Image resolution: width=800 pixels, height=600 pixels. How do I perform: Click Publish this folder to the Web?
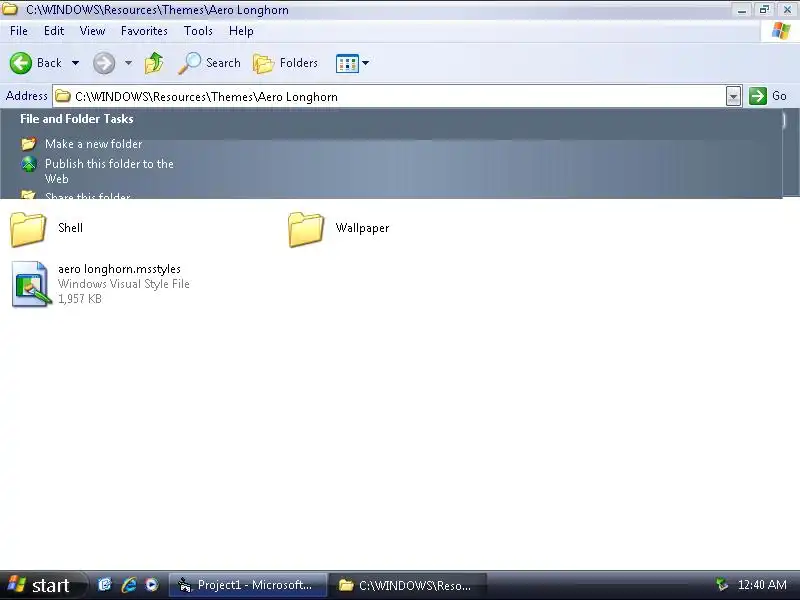109,171
